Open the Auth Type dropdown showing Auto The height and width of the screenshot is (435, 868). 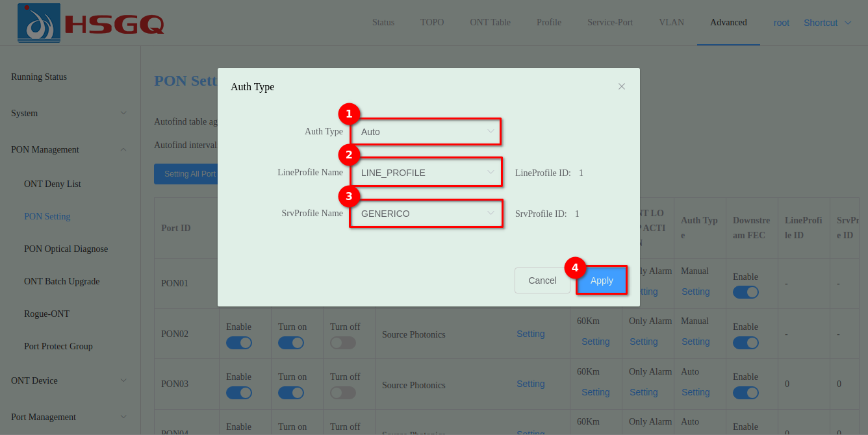point(426,132)
